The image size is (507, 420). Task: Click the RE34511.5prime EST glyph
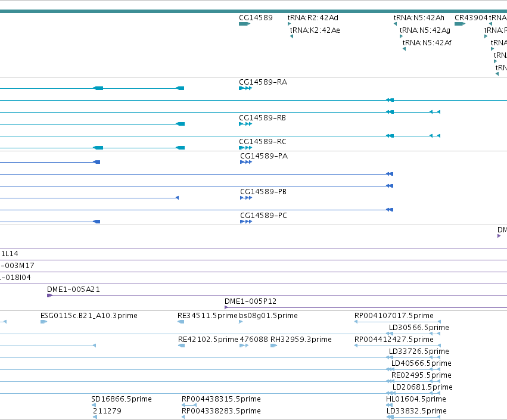181,322
